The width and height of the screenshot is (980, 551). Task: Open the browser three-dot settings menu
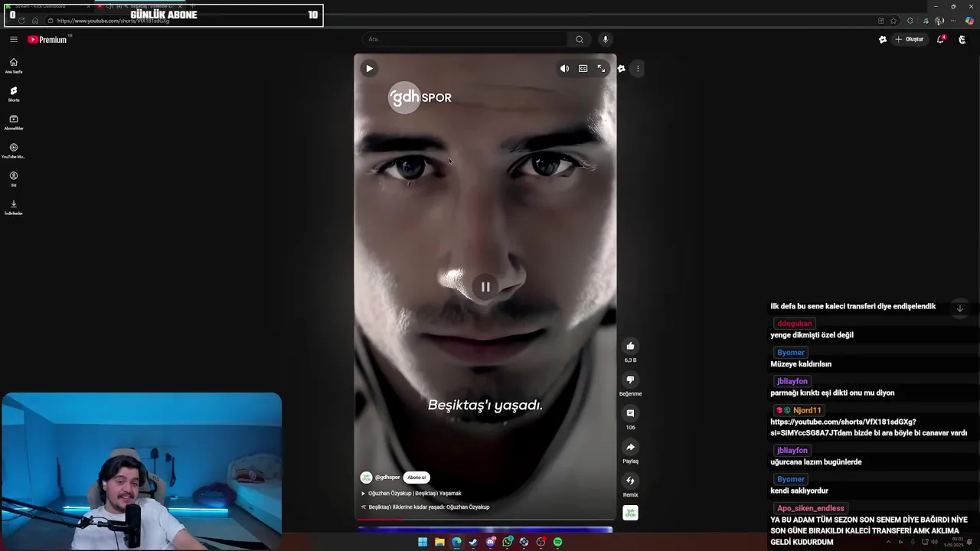coord(952,21)
